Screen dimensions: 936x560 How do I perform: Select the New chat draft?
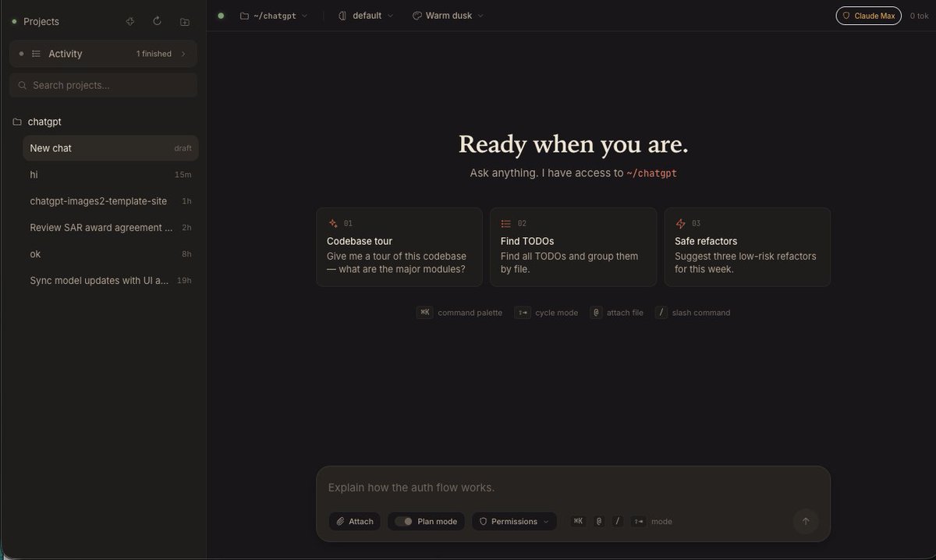(111, 148)
